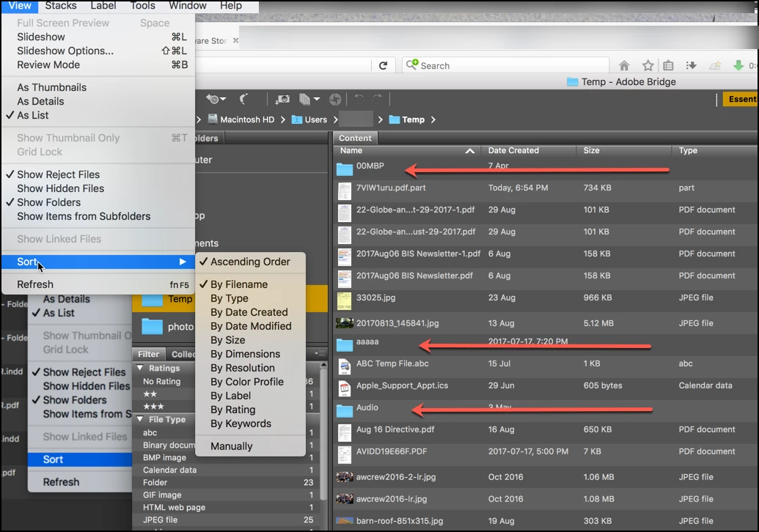
Task: Open the browser bookmarks list icon
Action: pyautogui.click(x=669, y=65)
